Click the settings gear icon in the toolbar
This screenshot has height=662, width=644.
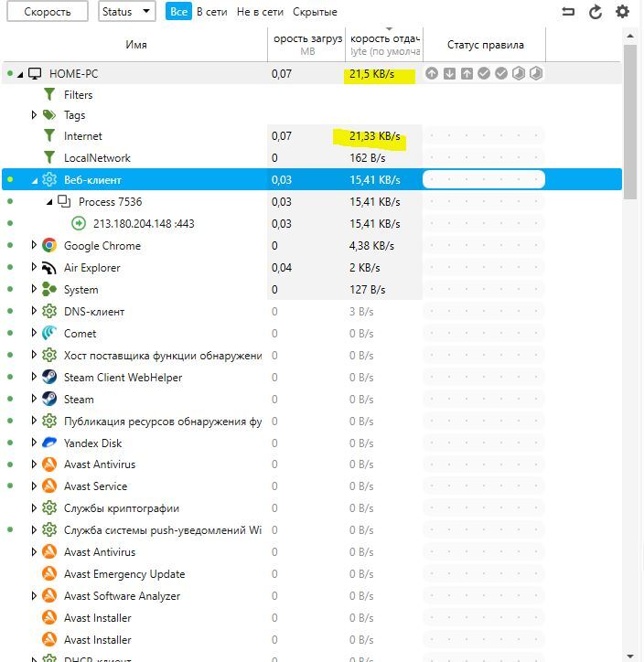point(623,12)
